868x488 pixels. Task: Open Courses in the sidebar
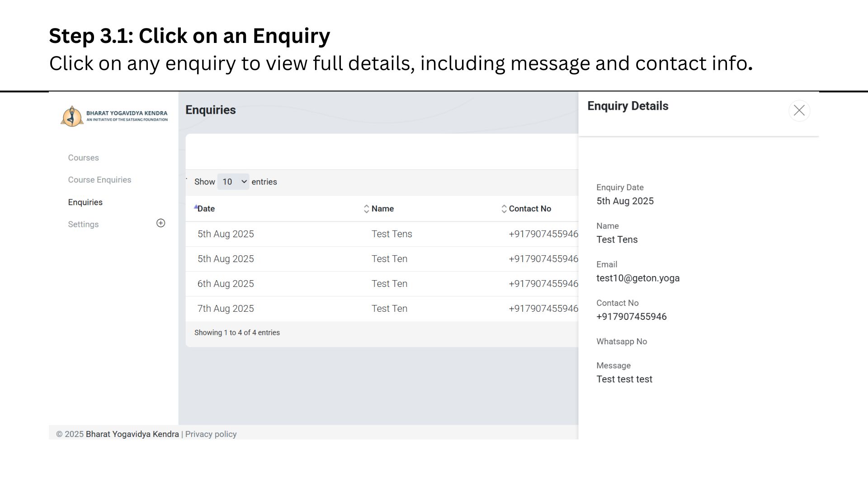[83, 158]
